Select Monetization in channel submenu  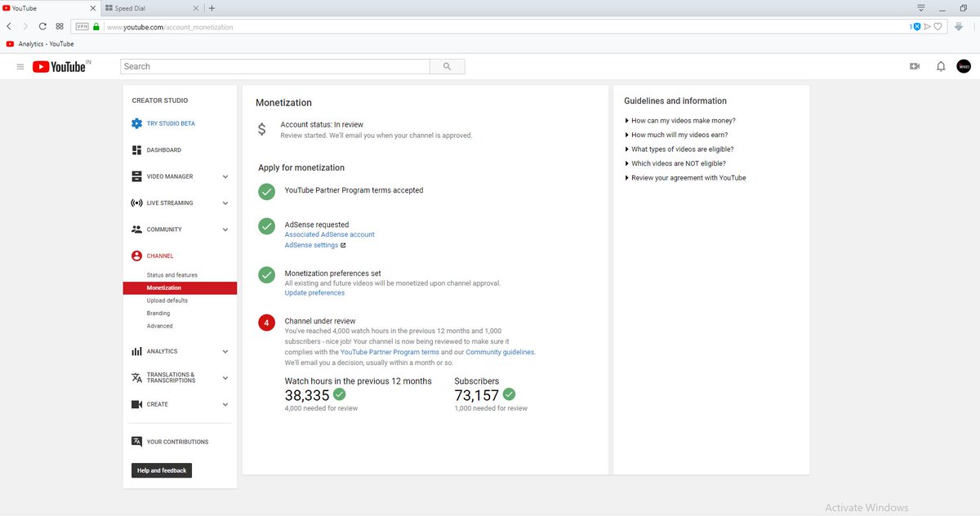pos(180,288)
